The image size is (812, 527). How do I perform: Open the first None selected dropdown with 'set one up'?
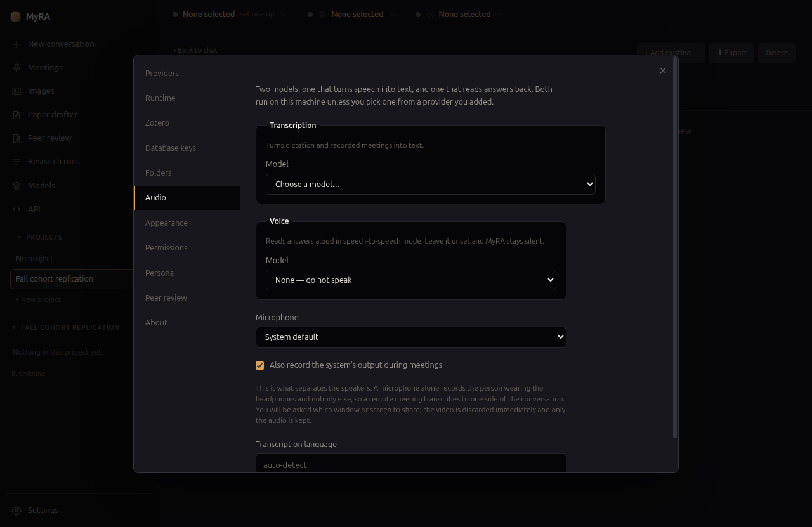pos(229,15)
